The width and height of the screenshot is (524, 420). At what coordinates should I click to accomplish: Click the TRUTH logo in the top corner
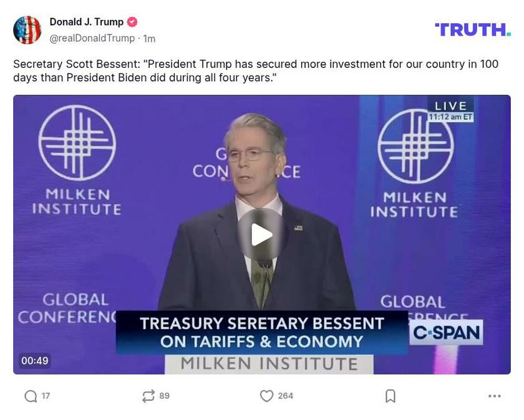[x=472, y=28]
